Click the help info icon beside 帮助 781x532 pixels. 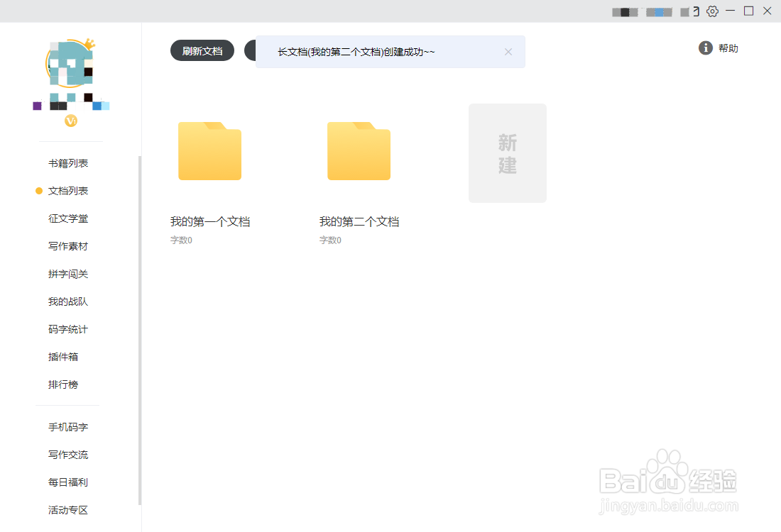(704, 48)
